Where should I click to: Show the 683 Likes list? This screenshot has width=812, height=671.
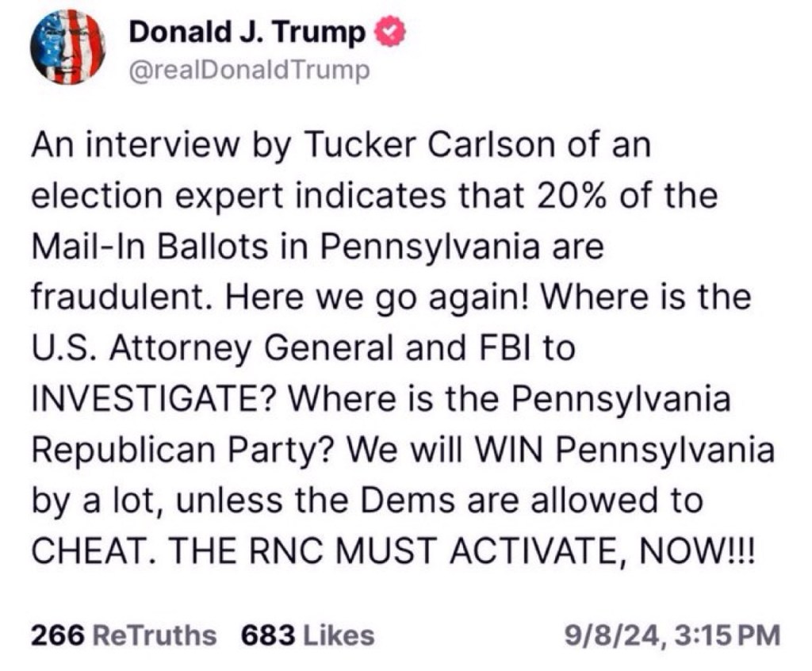306,635
